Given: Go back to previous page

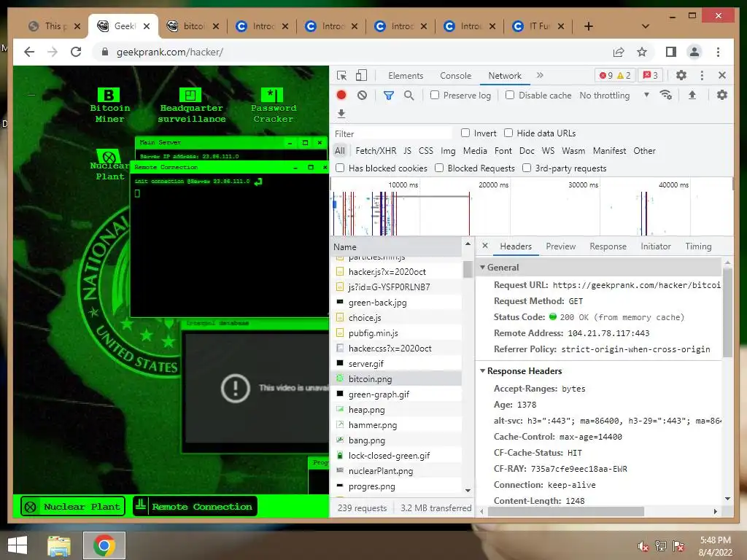Looking at the screenshot, I should 29,52.
